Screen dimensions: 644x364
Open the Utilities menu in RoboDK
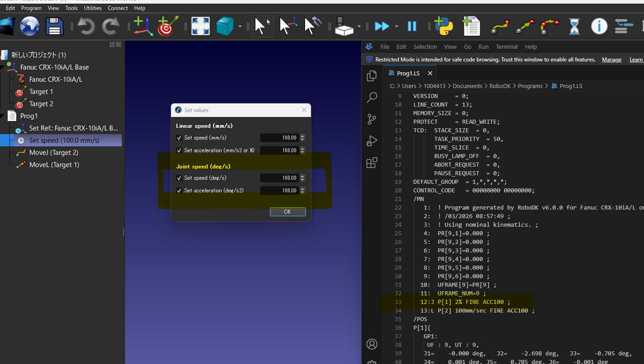pyautogui.click(x=93, y=8)
